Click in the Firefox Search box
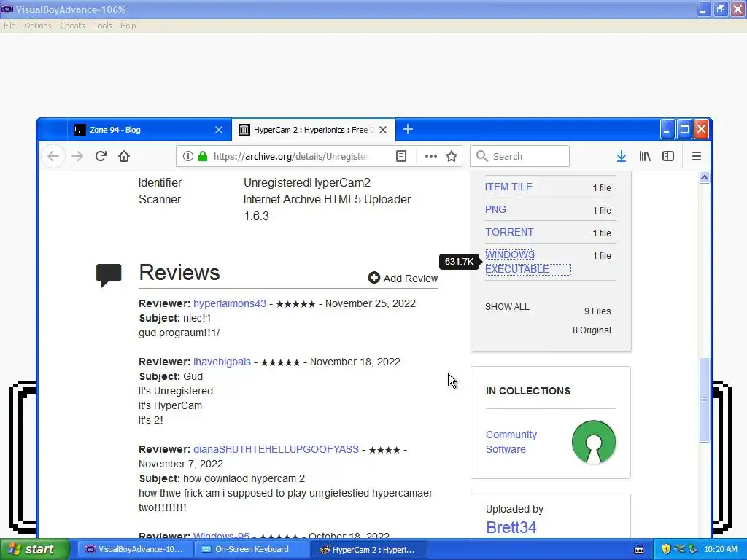The image size is (747, 560). click(519, 156)
